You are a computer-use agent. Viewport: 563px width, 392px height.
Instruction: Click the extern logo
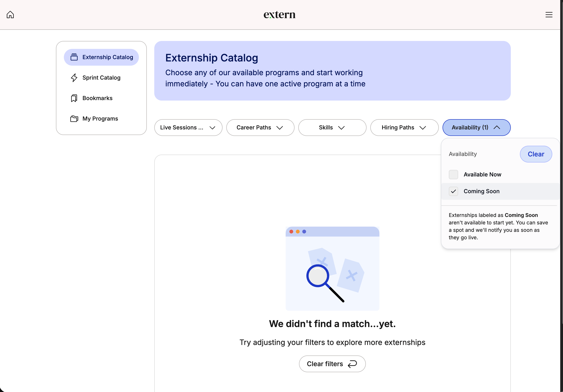coord(280,14)
